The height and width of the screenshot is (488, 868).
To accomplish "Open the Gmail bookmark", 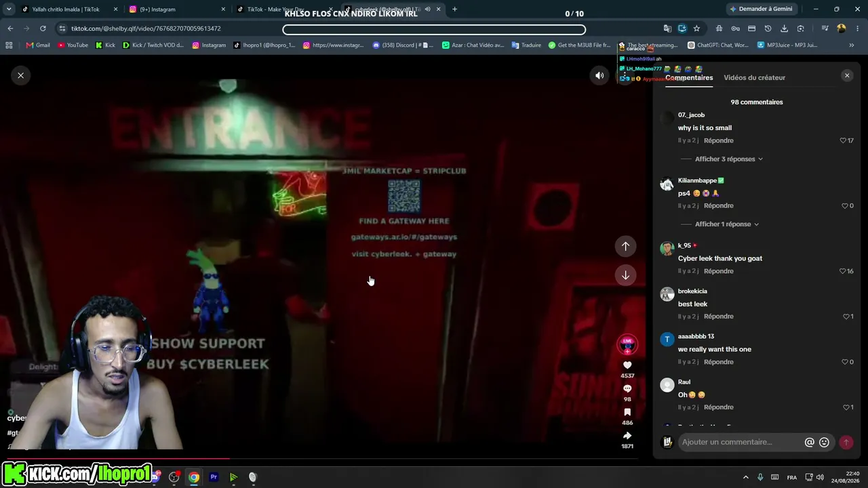I will tap(38, 45).
